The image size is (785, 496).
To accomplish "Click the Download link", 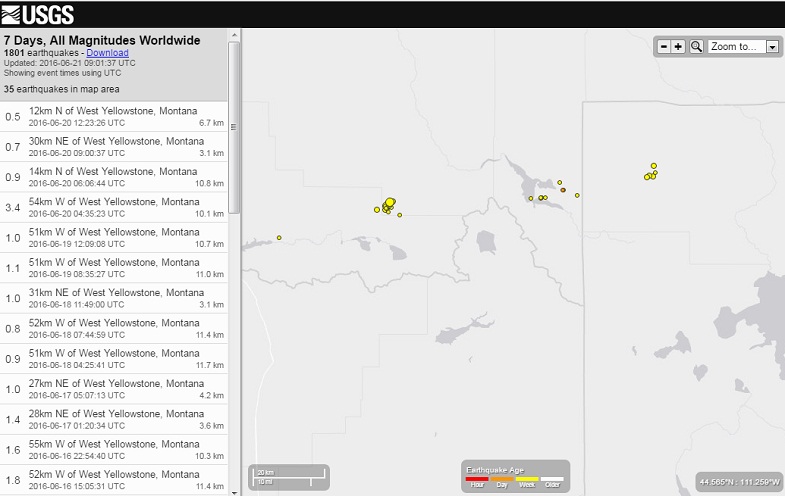I will [107, 52].
